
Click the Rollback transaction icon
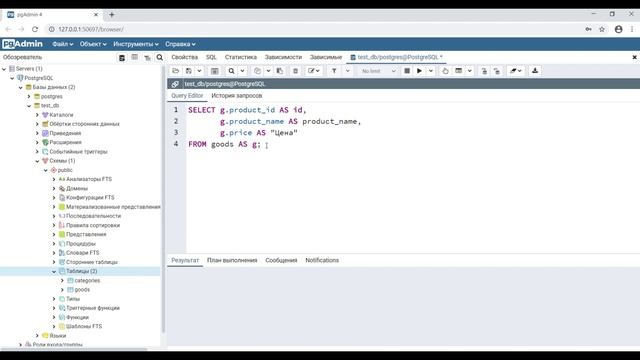[497, 71]
